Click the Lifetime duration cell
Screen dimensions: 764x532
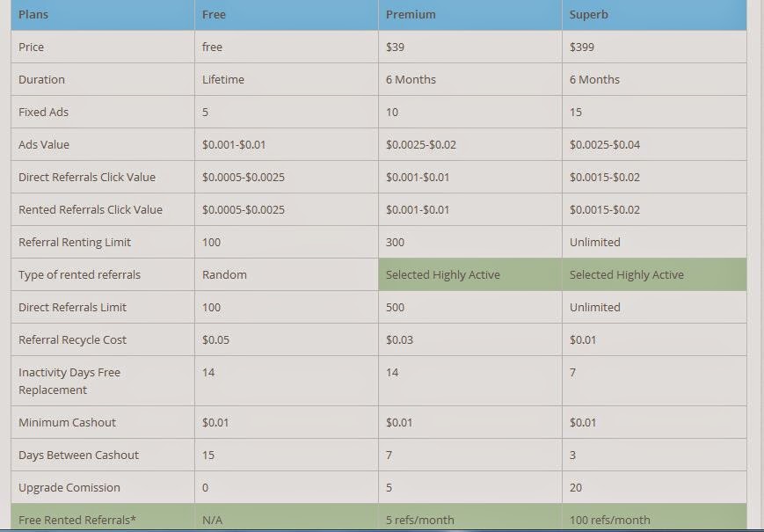tap(223, 79)
